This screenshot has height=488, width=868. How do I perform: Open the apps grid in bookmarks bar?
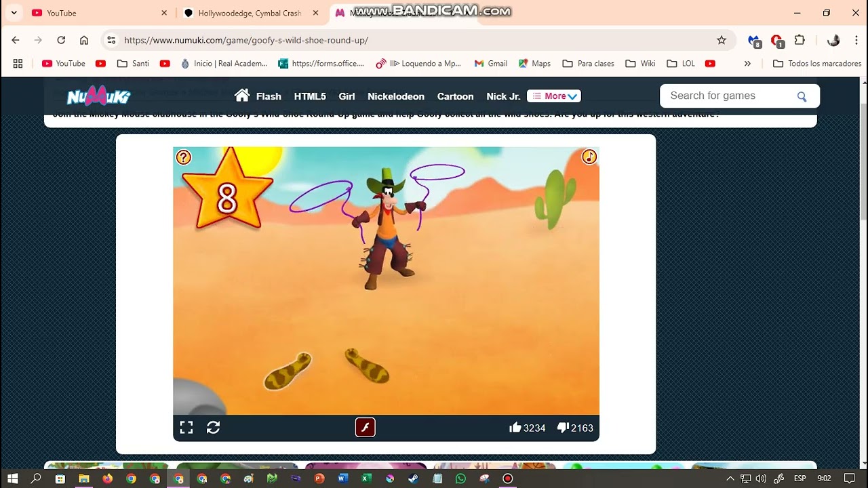[18, 63]
